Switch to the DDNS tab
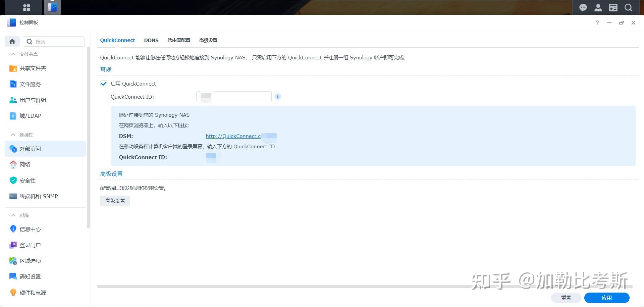The height and width of the screenshot is (307, 644). click(151, 40)
